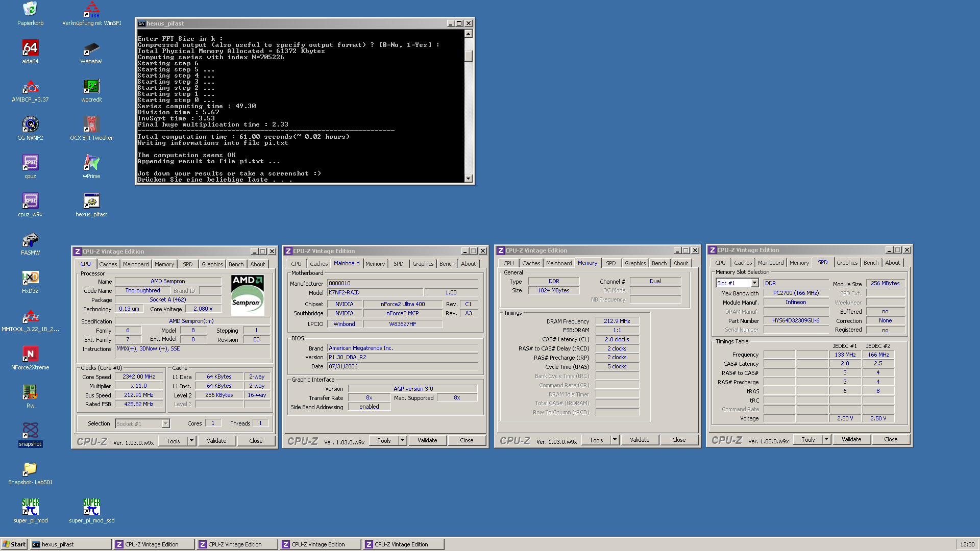
Task: Expand Tools dropdown arrow in CPU tab window
Action: click(x=192, y=441)
